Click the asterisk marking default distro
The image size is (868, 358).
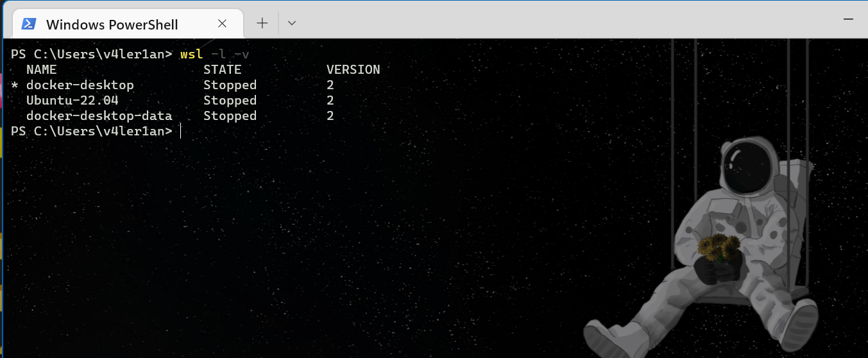coord(15,85)
